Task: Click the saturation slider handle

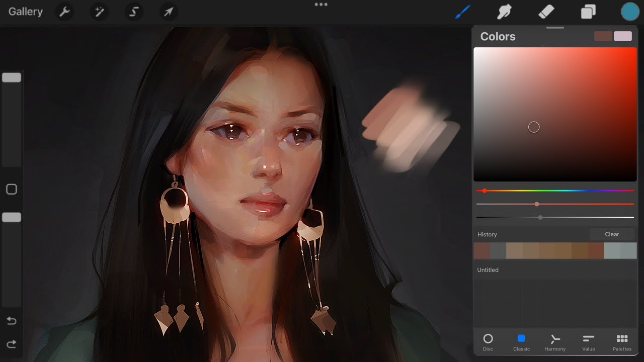Action: point(537,204)
